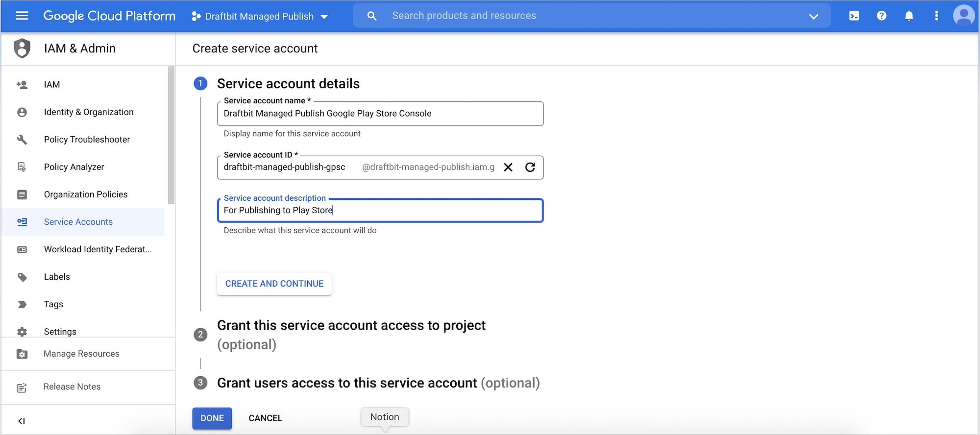The image size is (980, 435).
Task: Click the 'Create service account' page title
Action: click(255, 48)
